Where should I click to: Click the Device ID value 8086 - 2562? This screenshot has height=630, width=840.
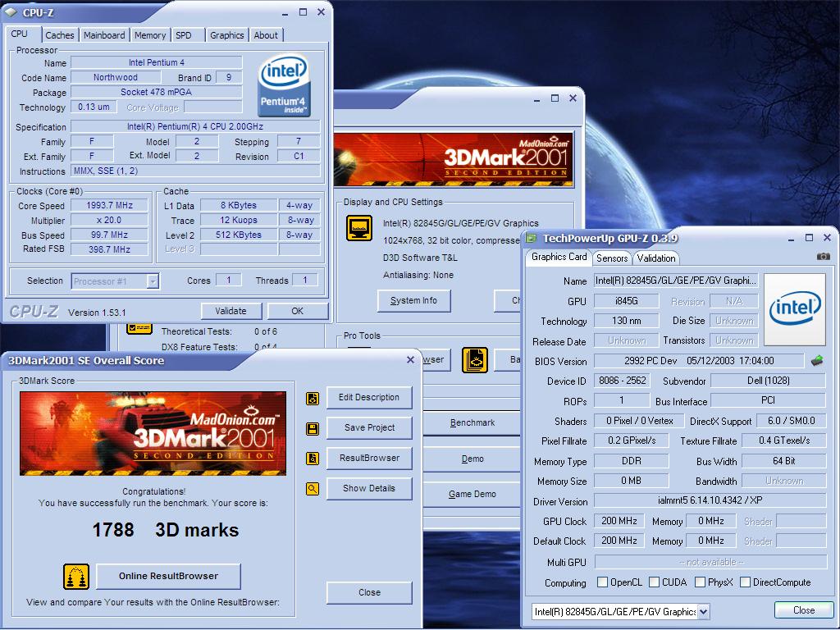(622, 381)
